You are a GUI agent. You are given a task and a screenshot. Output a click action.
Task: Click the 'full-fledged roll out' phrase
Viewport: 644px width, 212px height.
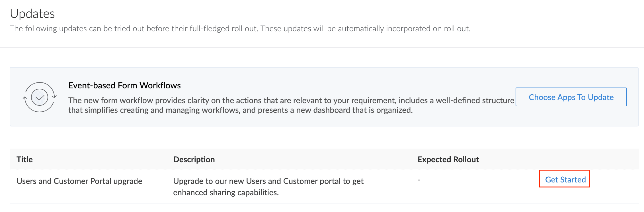tap(223, 28)
